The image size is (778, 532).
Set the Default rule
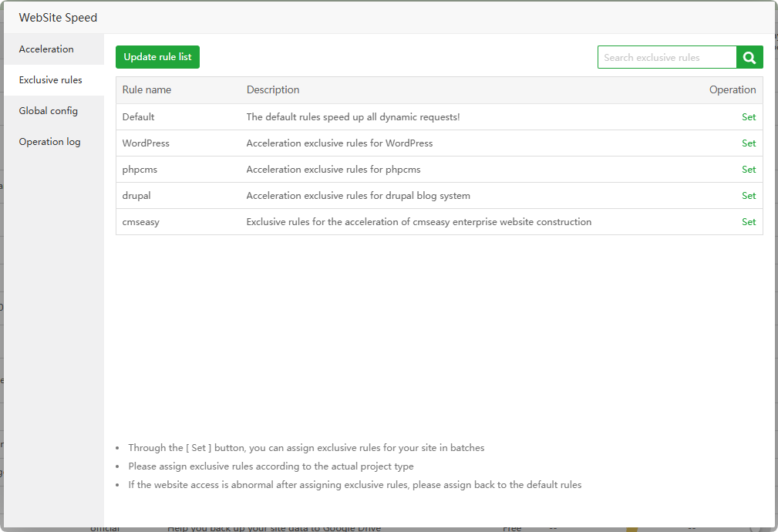pyautogui.click(x=749, y=117)
